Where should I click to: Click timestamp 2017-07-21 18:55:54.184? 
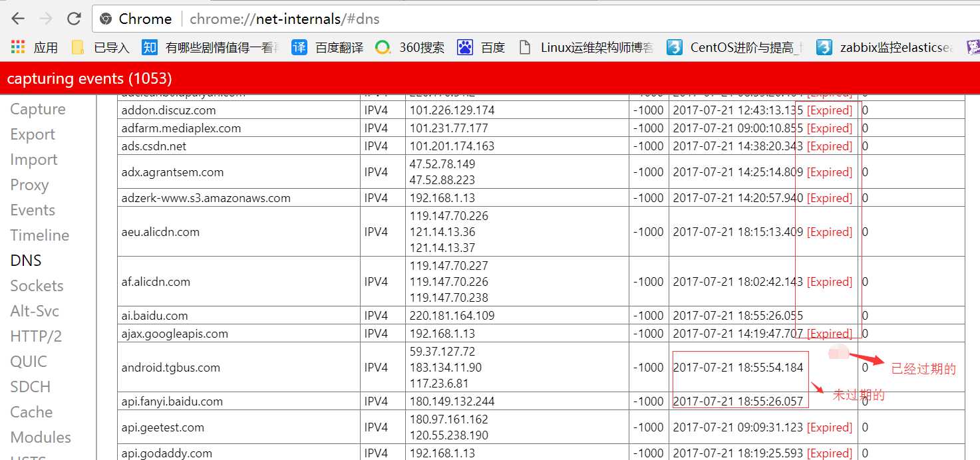tap(738, 368)
